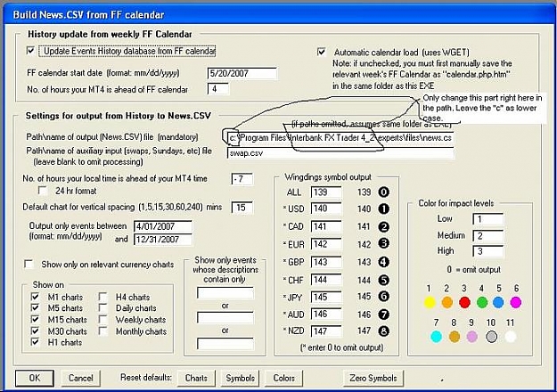557x392 pixels.
Task: Check the Monthly charts checkbox
Action: click(103, 331)
